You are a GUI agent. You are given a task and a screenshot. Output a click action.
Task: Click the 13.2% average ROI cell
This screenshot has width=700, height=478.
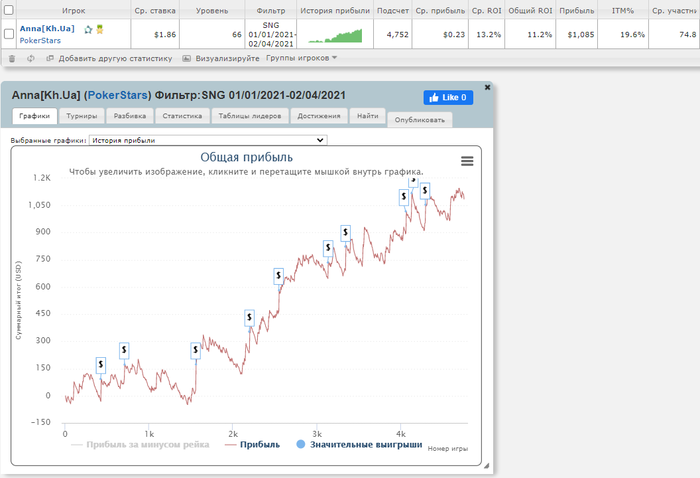click(488, 34)
